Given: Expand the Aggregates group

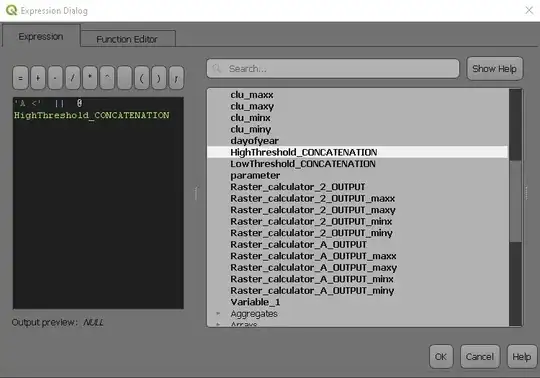Looking at the screenshot, I should 218,313.
